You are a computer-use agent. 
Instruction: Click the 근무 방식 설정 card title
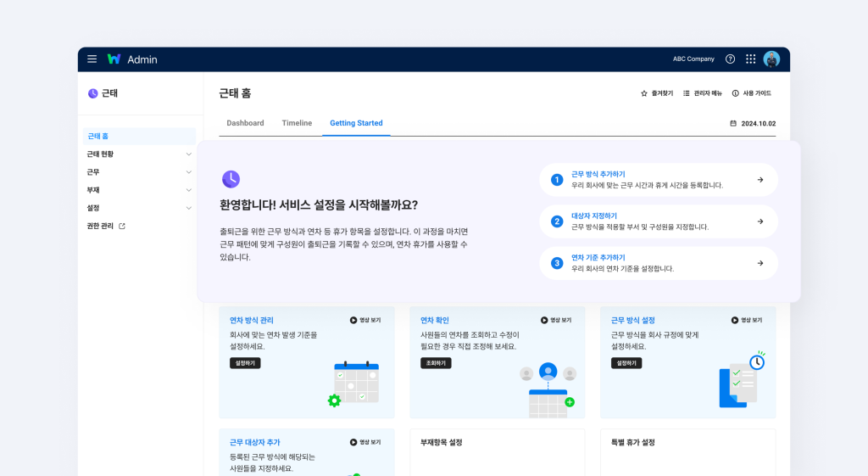(x=632, y=320)
